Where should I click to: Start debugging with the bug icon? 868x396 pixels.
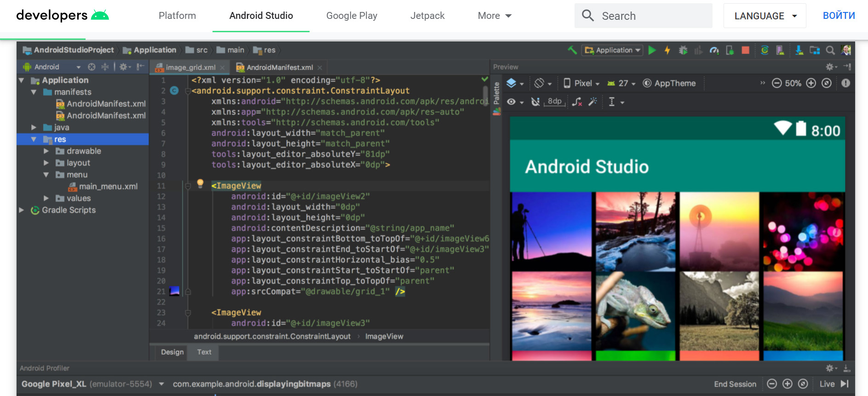click(x=683, y=50)
